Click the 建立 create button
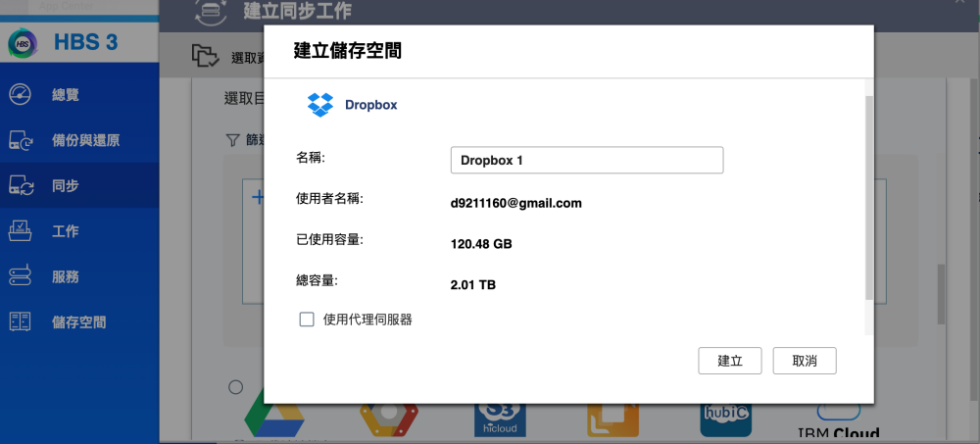The image size is (980, 444). 730,361
